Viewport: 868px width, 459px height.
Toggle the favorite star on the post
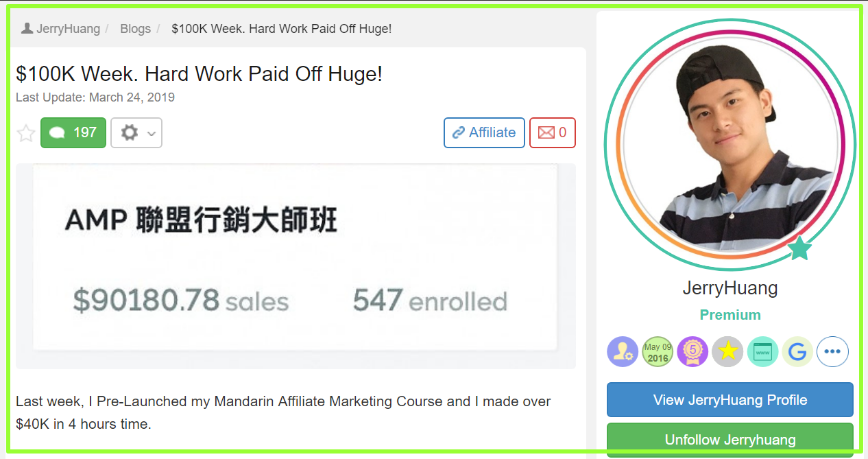pyautogui.click(x=26, y=133)
